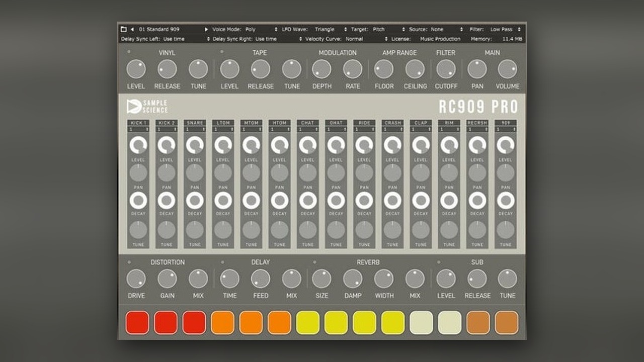644x362 pixels.
Task: Click the AMP RANGE CEILING knob
Action: 415,69
